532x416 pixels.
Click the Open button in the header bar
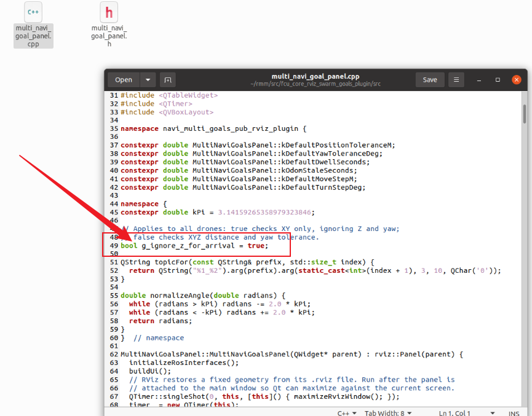tap(124, 80)
